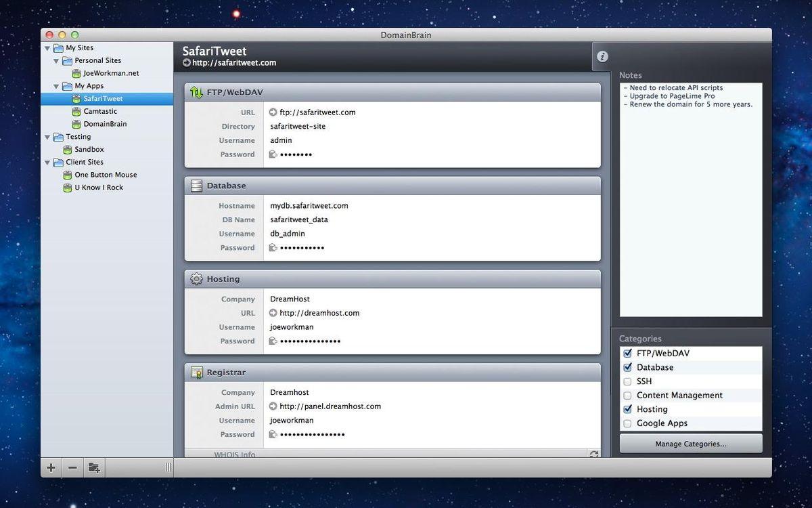
Task: Select the SafariTweet site in the sidebar
Action: click(x=107, y=99)
